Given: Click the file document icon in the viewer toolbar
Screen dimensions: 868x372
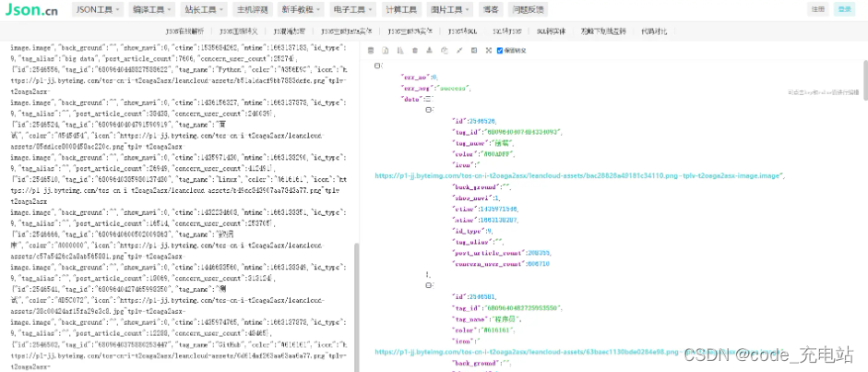Looking at the screenshot, I should coord(386,51).
